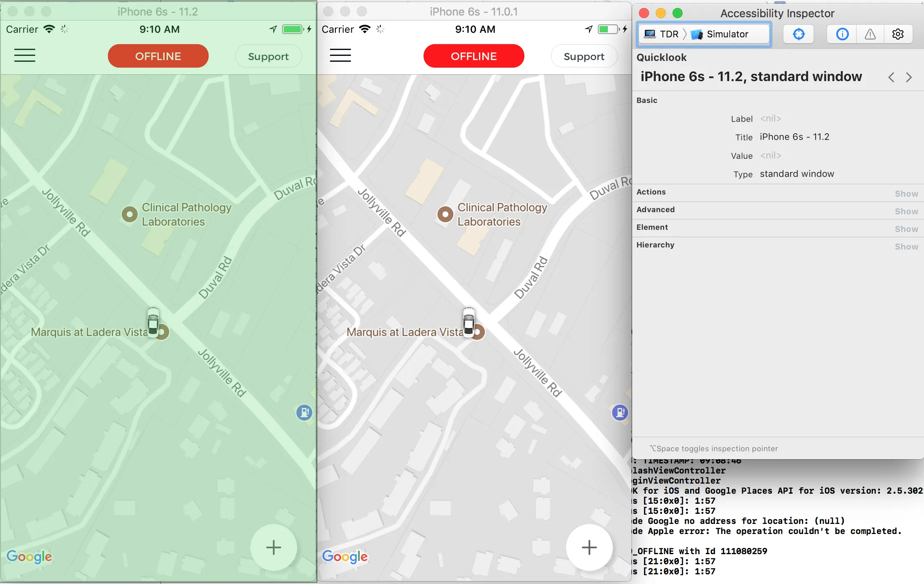This screenshot has width=924, height=584.
Task: Toggle the OFFLINE status in left simulator
Action: point(158,56)
